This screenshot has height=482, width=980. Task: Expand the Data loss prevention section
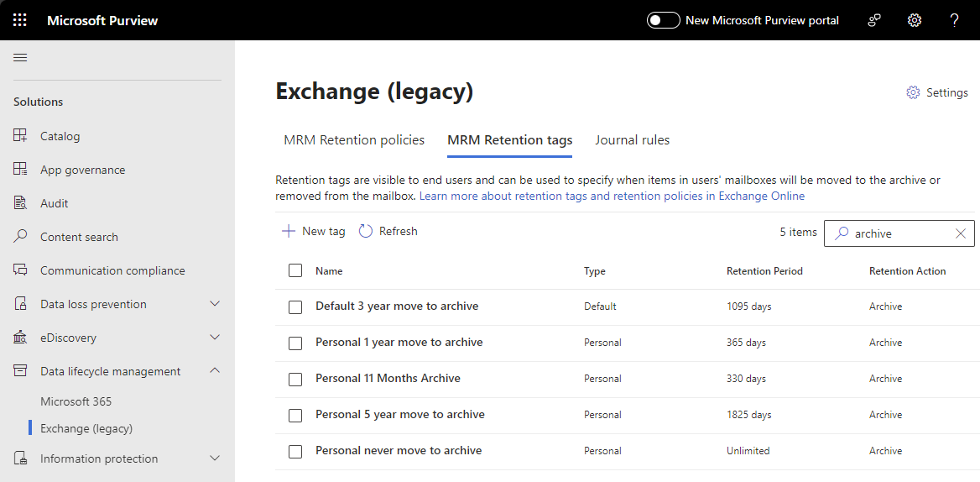(x=215, y=304)
